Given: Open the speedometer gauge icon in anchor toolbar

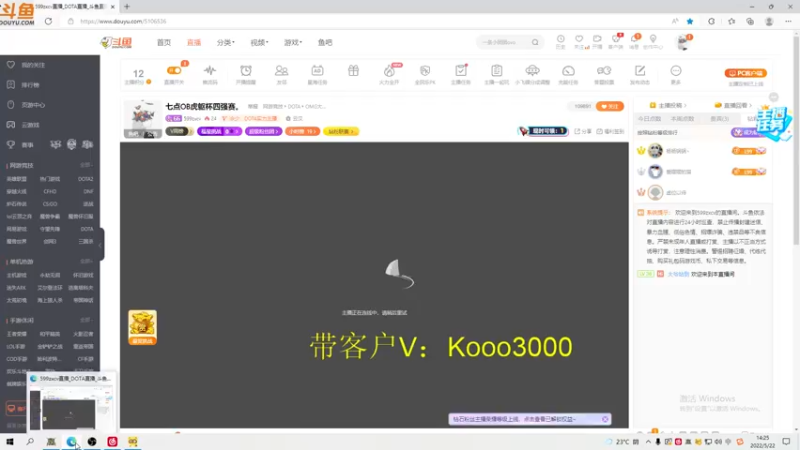Looking at the screenshot, I should (568, 70).
